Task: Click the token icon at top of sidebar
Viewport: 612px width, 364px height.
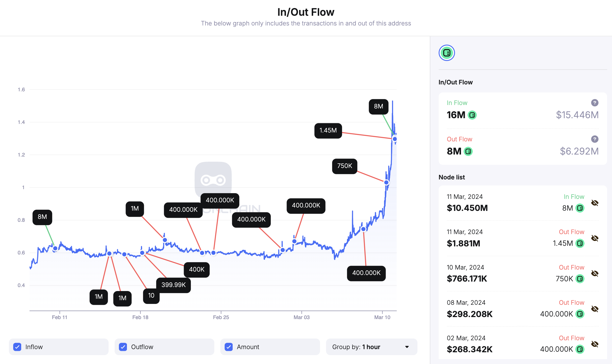Action: click(x=447, y=53)
